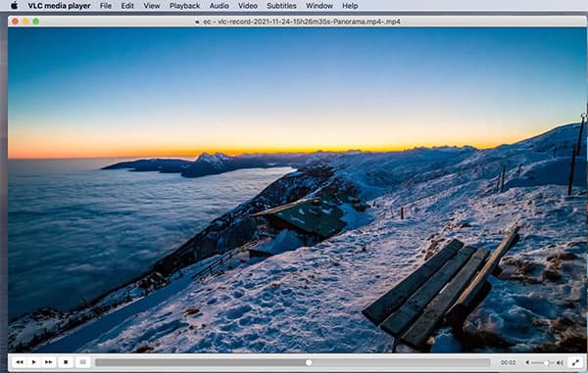This screenshot has height=373, width=588.
Task: Click the volume slider knob
Action: point(547,363)
